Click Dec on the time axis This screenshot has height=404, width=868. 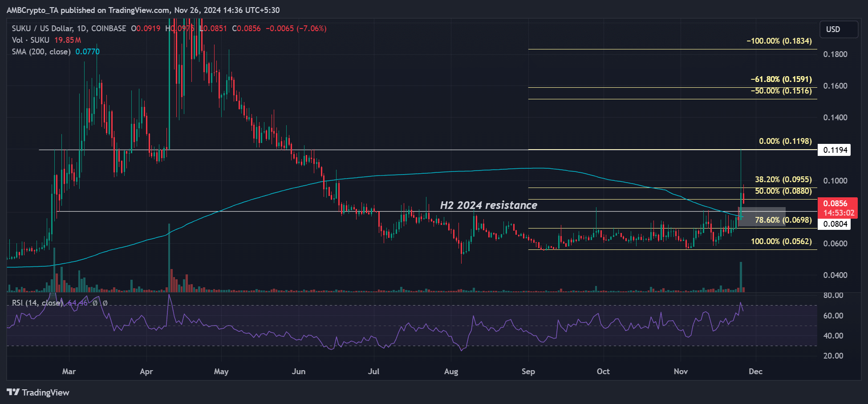pos(756,371)
